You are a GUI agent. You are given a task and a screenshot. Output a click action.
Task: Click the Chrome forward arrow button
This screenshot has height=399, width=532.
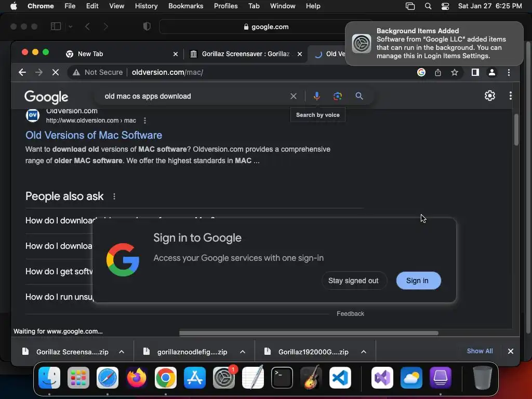38,72
